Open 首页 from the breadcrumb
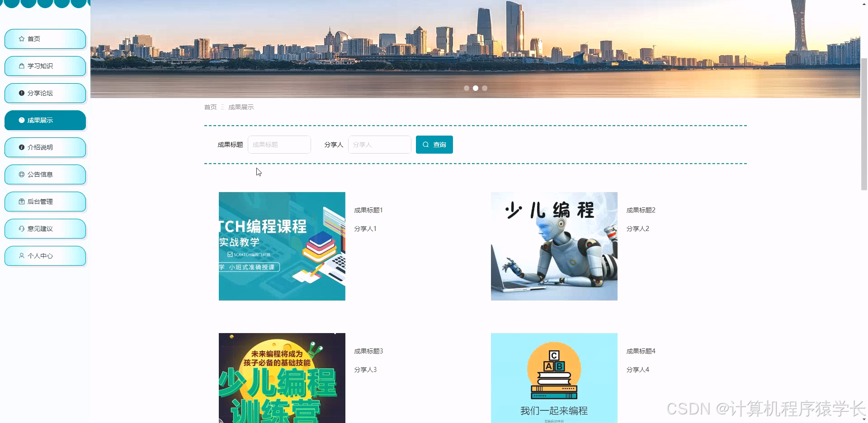 pyautogui.click(x=210, y=107)
